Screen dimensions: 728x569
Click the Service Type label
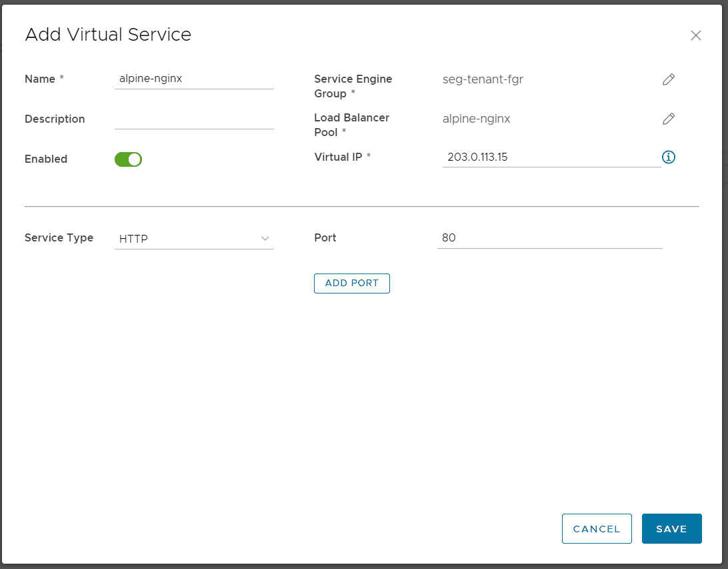click(x=59, y=238)
